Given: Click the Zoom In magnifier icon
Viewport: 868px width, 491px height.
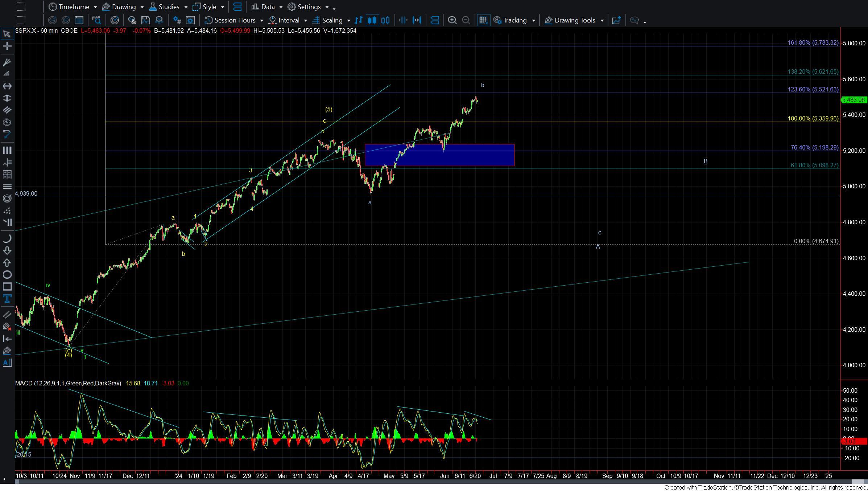Looking at the screenshot, I should (x=452, y=20).
